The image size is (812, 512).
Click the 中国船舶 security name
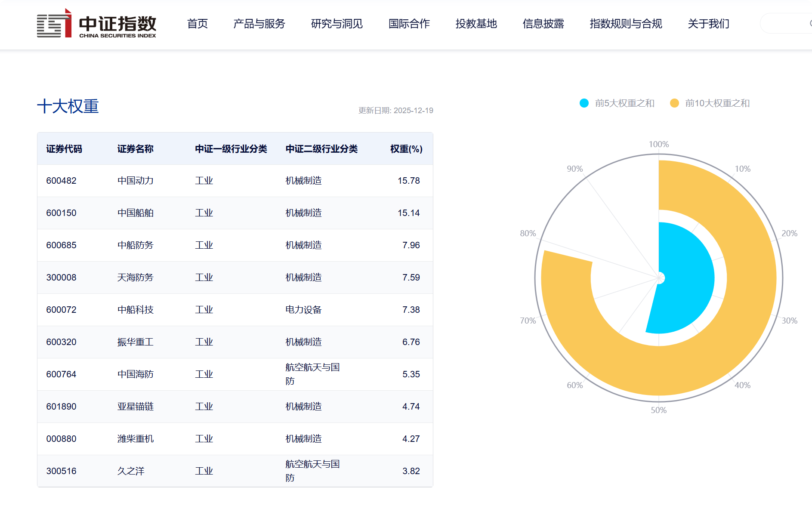point(136,213)
